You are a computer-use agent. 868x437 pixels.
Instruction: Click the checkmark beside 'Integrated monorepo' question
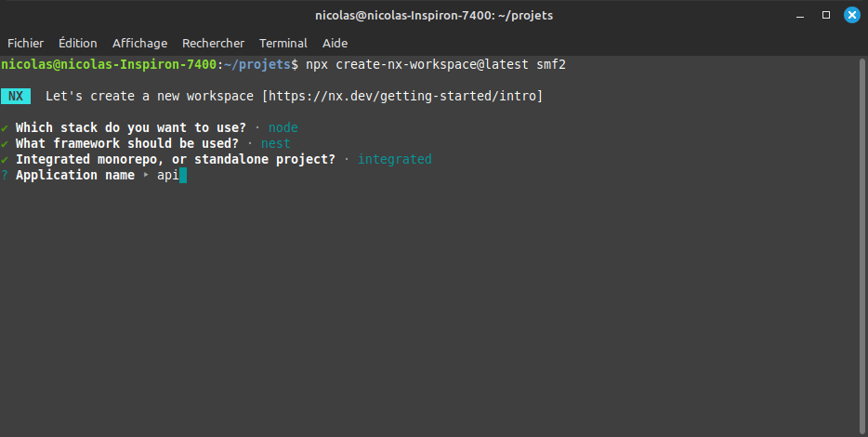pyautogui.click(x=5, y=159)
